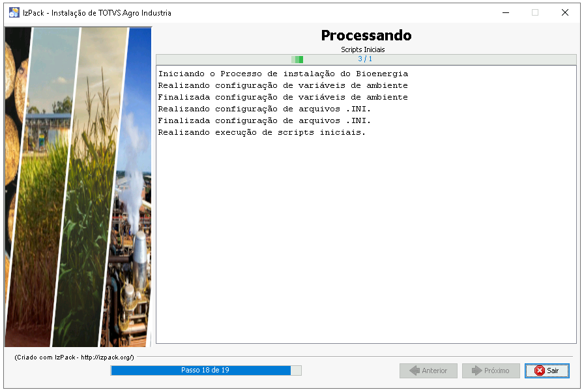Image resolution: width=584 pixels, height=392 pixels.
Task: Click the 'Criado com IzPack' footer text
Action: point(74,357)
